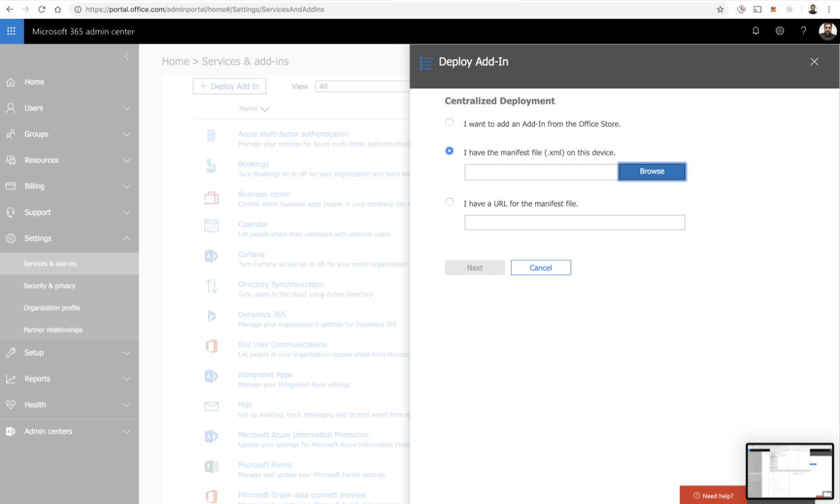This screenshot has width=840, height=504.
Task: Click the Next button
Action: [475, 268]
